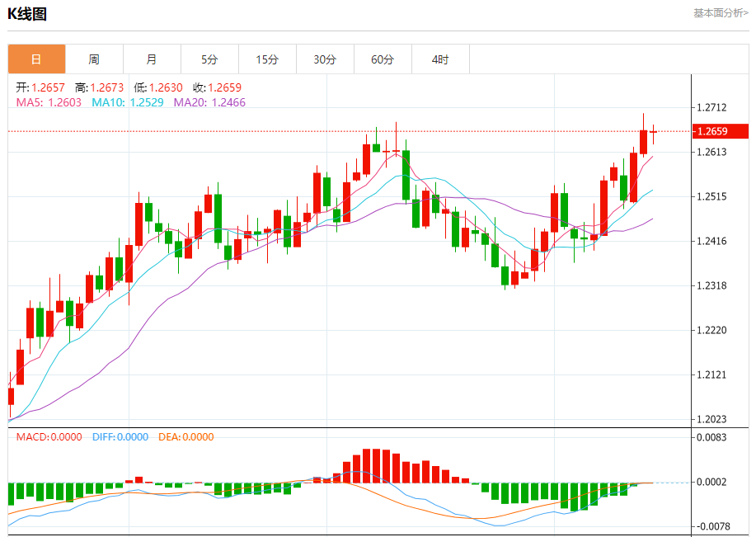Viewport: 756px width, 537px height.
Task: Open the 15分 interval tab
Action: click(268, 59)
